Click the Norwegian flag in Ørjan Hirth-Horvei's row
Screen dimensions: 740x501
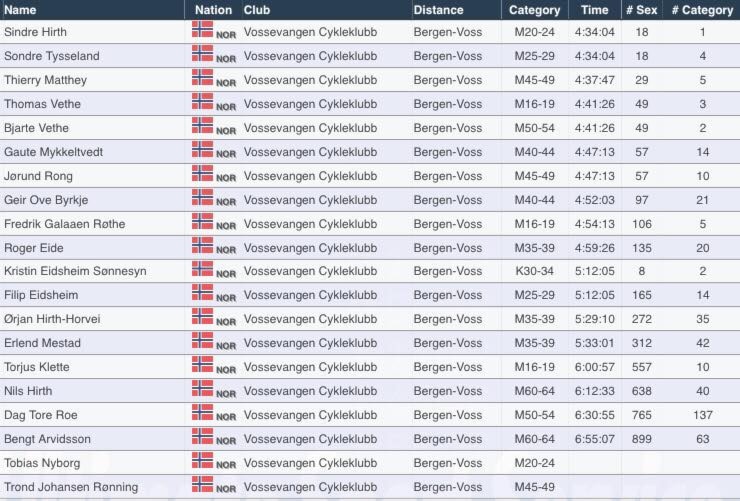pyautogui.click(x=202, y=317)
